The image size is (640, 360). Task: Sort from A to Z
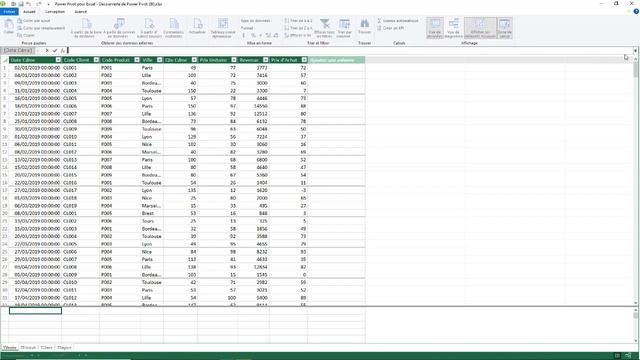click(x=298, y=21)
